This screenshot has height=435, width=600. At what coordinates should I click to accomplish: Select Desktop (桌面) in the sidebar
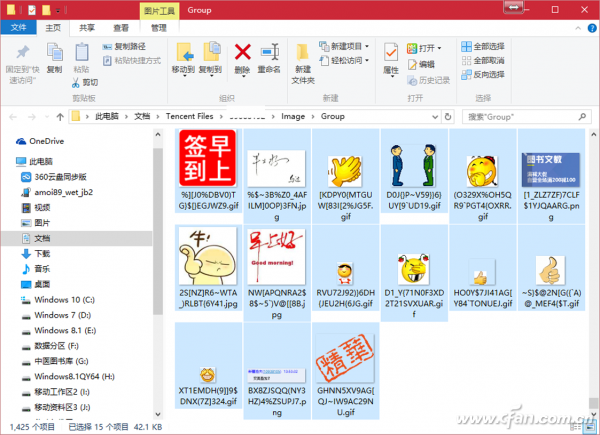(36, 284)
